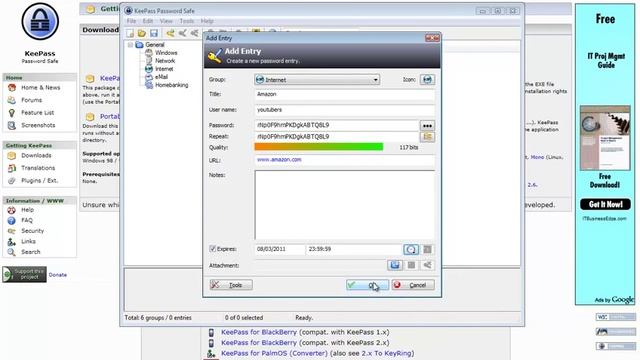The height and width of the screenshot is (360, 640).
Task: Close the Add Entry dialog
Action: [x=432, y=38]
